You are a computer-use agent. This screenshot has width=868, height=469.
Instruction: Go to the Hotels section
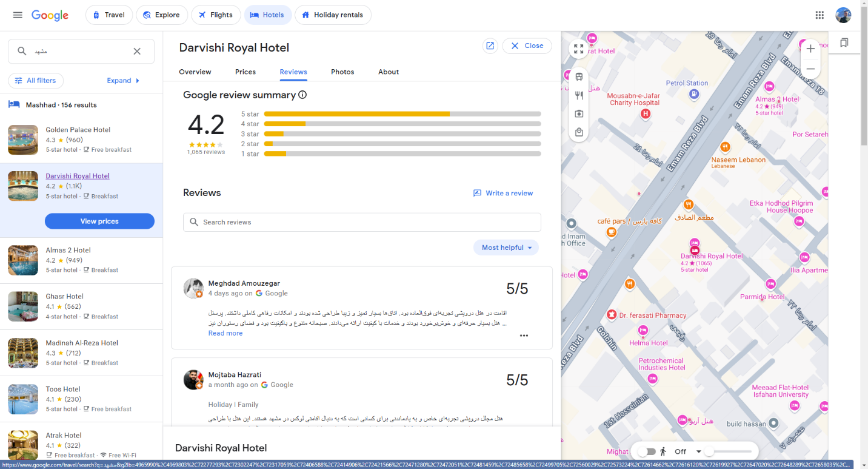268,15
